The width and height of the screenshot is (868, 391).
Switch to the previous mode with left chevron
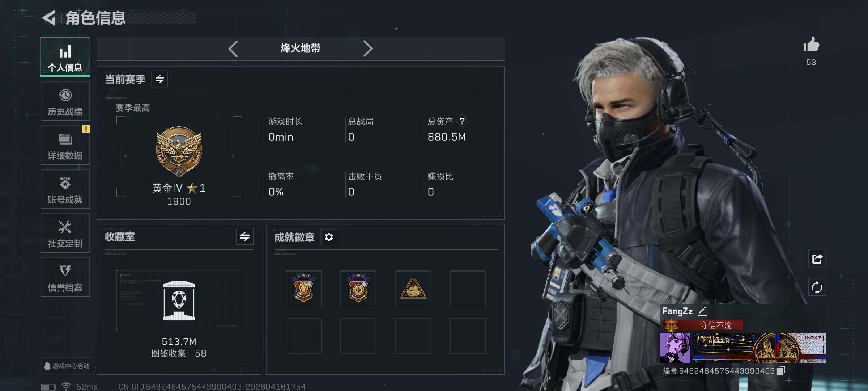pyautogui.click(x=233, y=49)
